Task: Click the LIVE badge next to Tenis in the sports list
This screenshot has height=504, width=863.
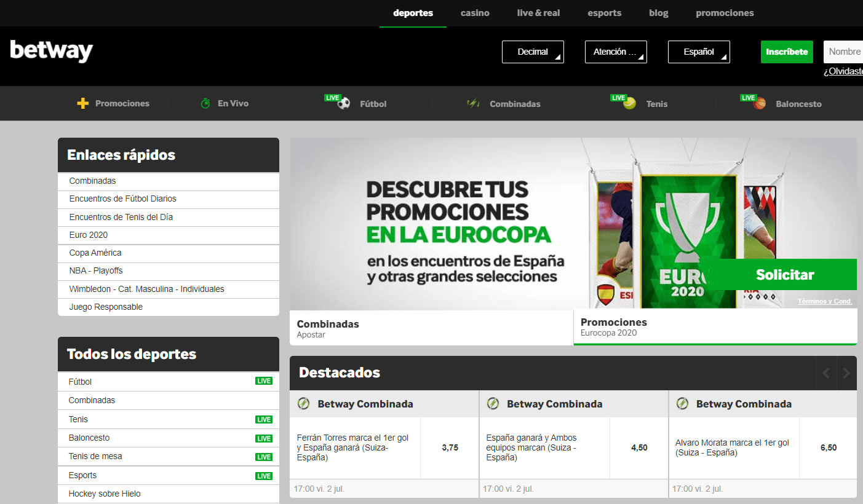Action: [x=264, y=420]
